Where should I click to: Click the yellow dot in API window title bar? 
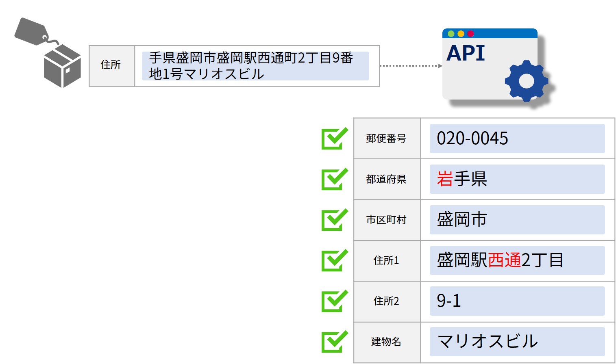click(461, 34)
